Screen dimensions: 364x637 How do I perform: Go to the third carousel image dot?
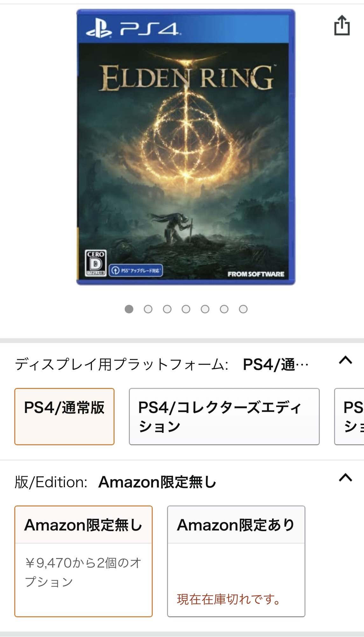[x=167, y=309]
